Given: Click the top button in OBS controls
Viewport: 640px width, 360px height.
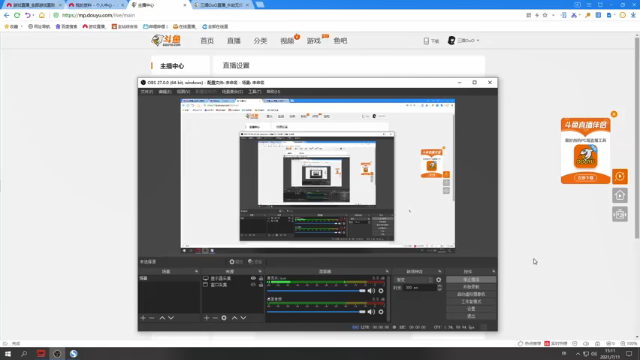Looking at the screenshot, I should coord(471,280).
